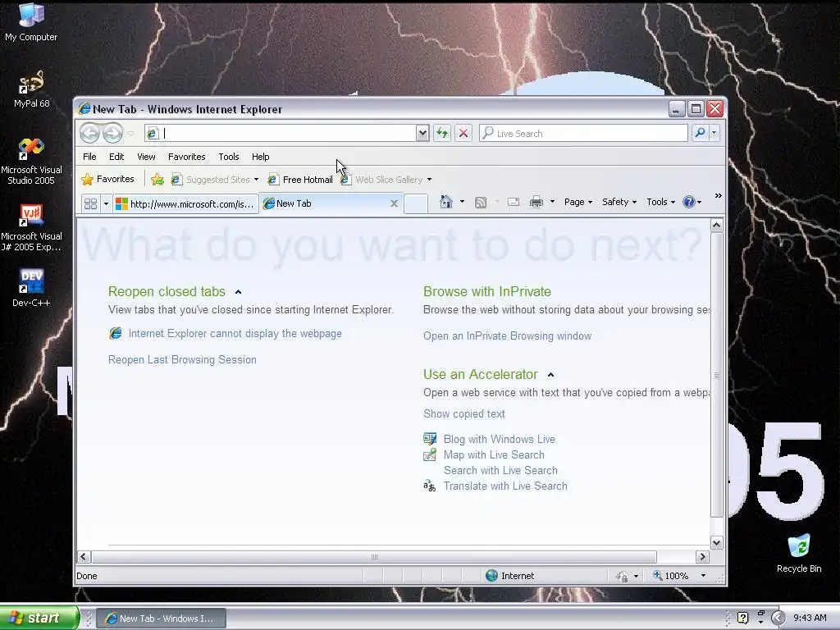This screenshot has width=840, height=630.
Task: Close the New Tab tab
Action: tap(394, 203)
